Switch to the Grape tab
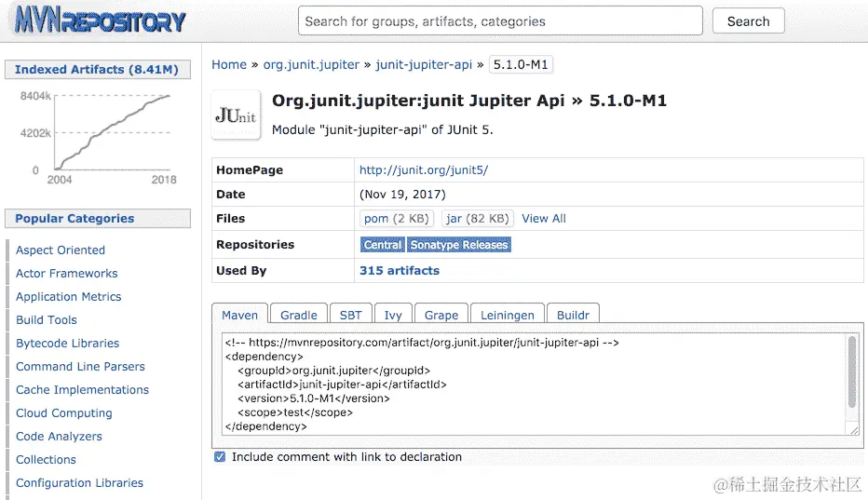The width and height of the screenshot is (868, 500). (x=441, y=315)
